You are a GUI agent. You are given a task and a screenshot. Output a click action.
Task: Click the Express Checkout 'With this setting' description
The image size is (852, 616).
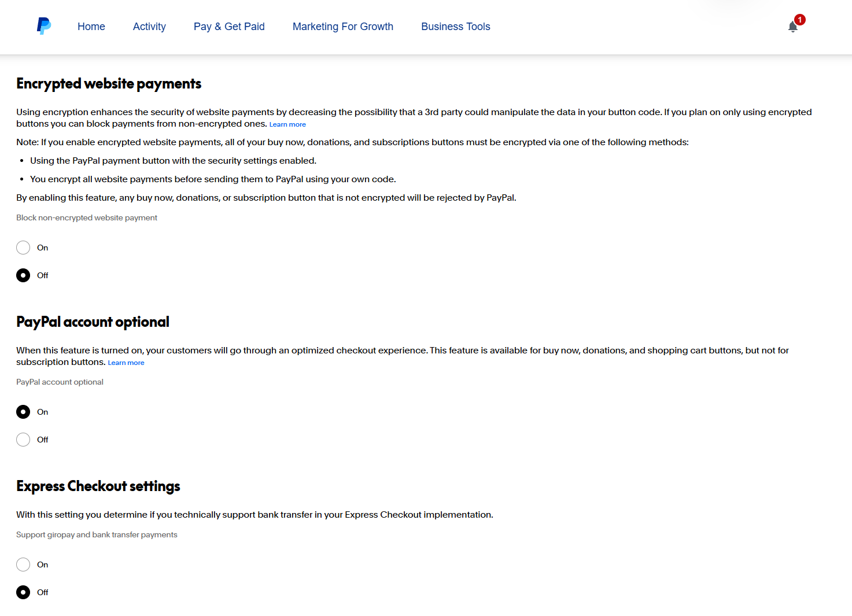[255, 515]
